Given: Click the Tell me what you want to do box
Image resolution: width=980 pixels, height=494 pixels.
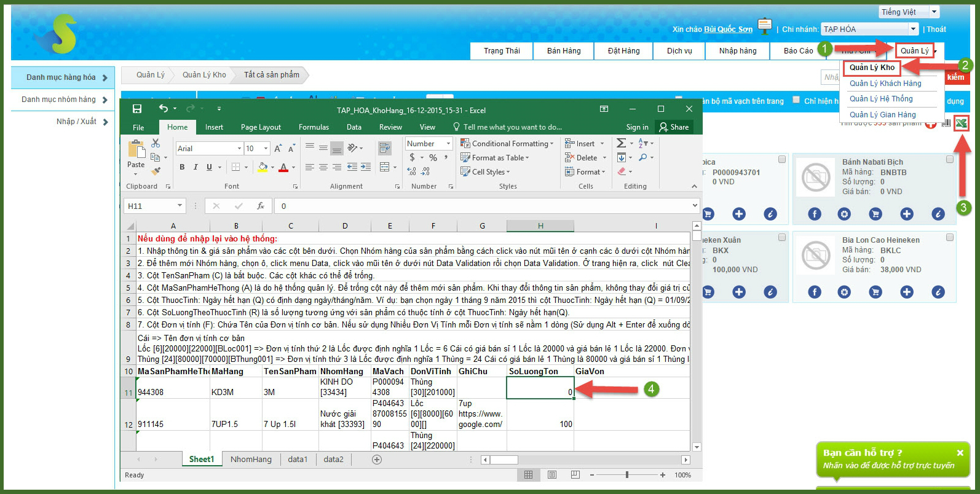Looking at the screenshot, I should 508,127.
